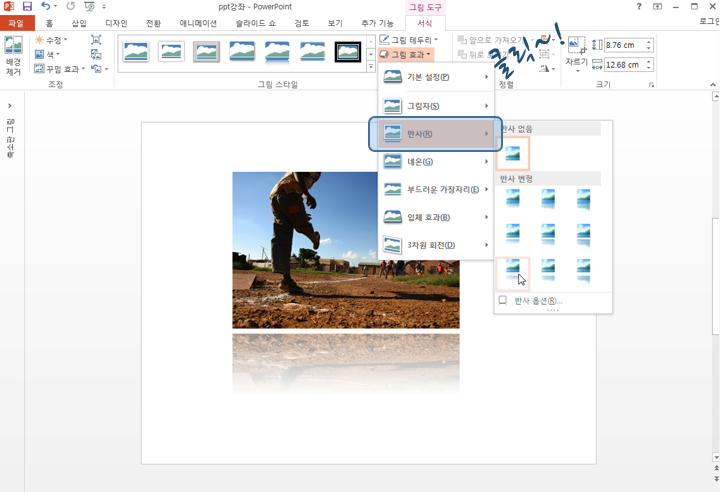This screenshot has height=492, width=720.
Task: Expand the slide thumbnails pane arrow
Action: pos(10,106)
